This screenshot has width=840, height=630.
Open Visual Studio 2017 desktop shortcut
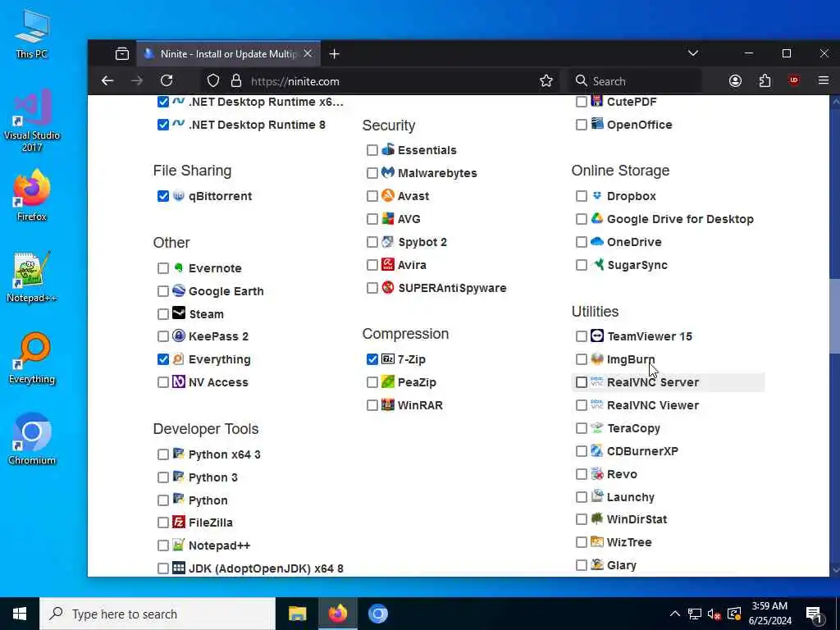[32, 121]
